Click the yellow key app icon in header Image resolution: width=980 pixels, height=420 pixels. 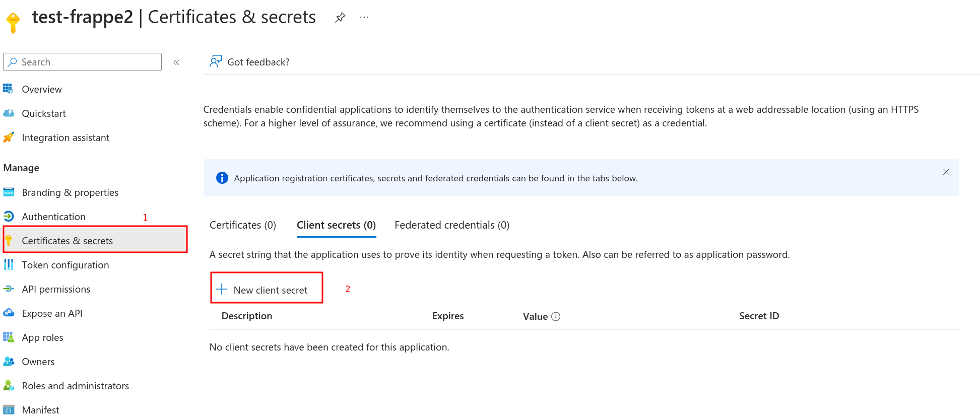coord(13,23)
